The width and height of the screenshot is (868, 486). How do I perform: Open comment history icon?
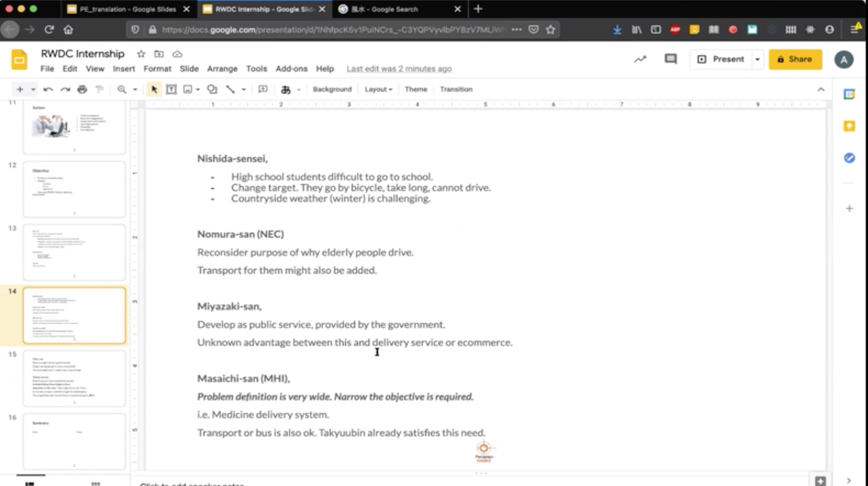[671, 59]
